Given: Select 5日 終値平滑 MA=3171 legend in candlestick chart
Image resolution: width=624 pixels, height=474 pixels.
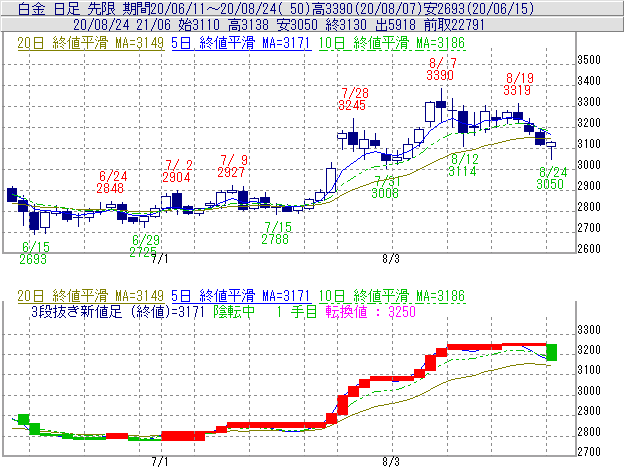Looking at the screenshot, I should [241, 43].
